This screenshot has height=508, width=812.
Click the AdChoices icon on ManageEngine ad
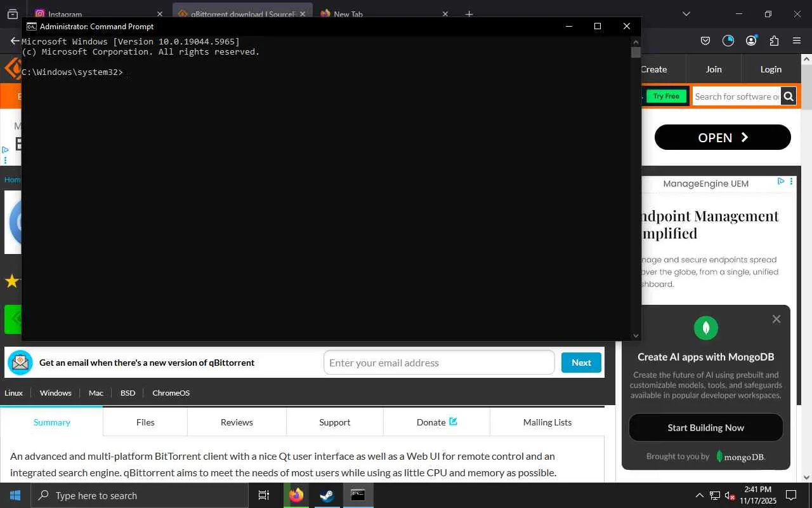(x=781, y=181)
